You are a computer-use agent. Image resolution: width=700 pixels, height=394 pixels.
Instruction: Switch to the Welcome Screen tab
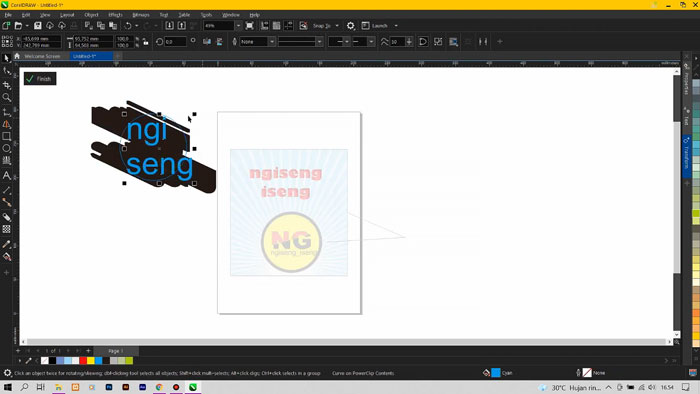click(42, 56)
